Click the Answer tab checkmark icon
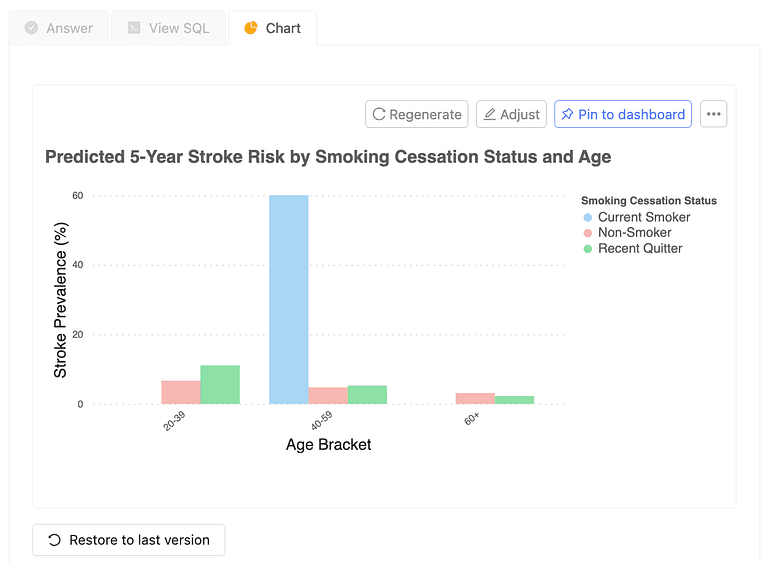770x563 pixels. coord(31,28)
